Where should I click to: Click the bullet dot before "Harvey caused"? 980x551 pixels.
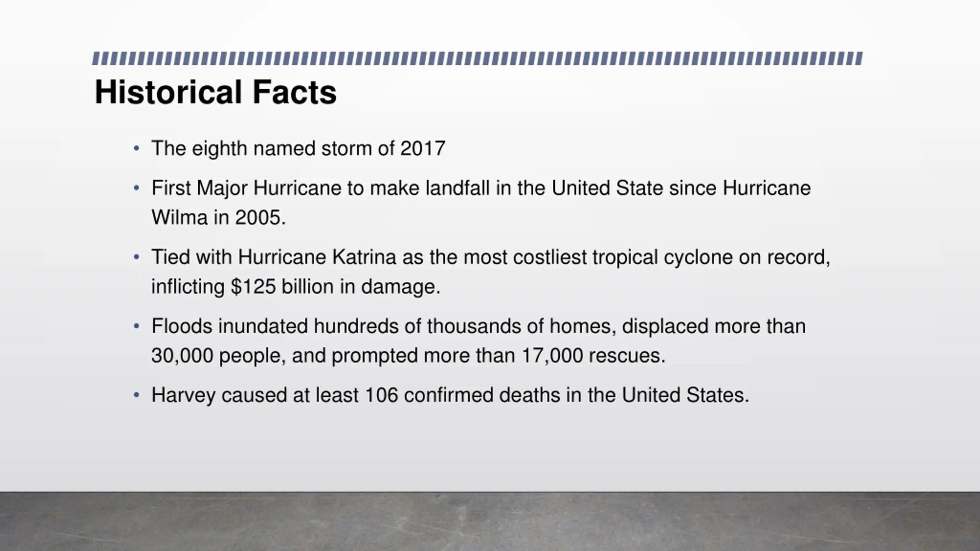(137, 395)
